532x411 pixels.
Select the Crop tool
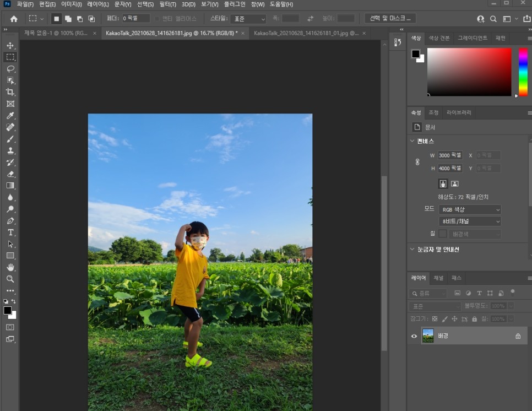point(10,92)
